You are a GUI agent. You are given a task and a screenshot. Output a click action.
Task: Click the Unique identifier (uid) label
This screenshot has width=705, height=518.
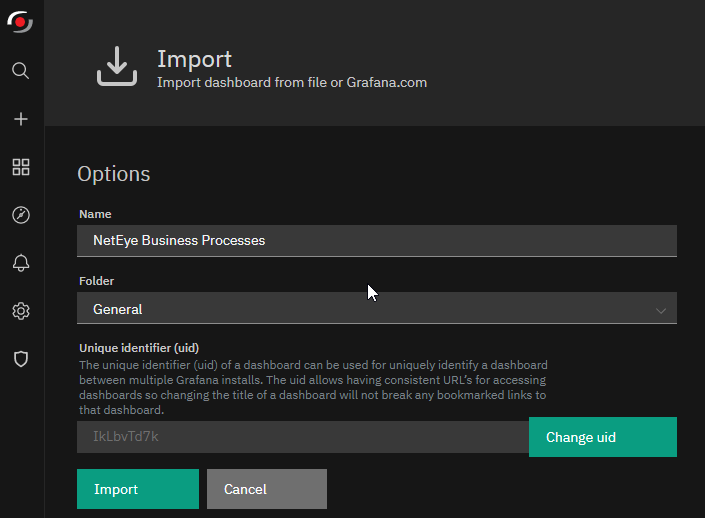pyautogui.click(x=139, y=348)
